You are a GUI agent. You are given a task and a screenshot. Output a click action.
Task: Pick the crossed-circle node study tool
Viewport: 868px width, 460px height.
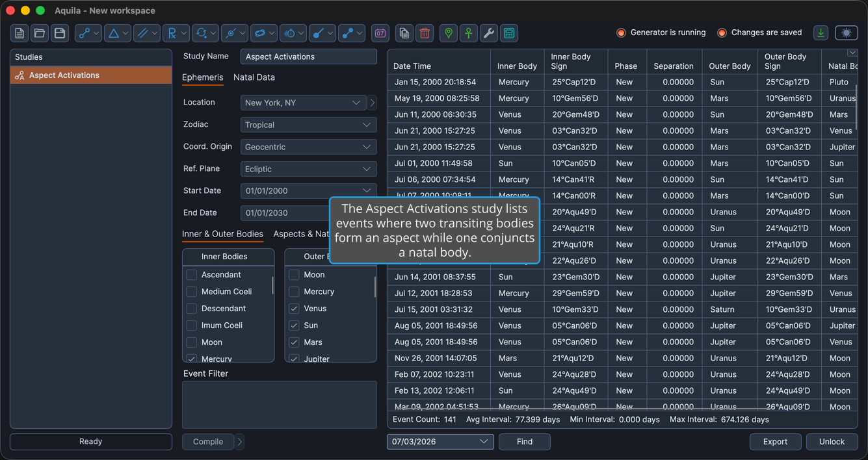235,33
